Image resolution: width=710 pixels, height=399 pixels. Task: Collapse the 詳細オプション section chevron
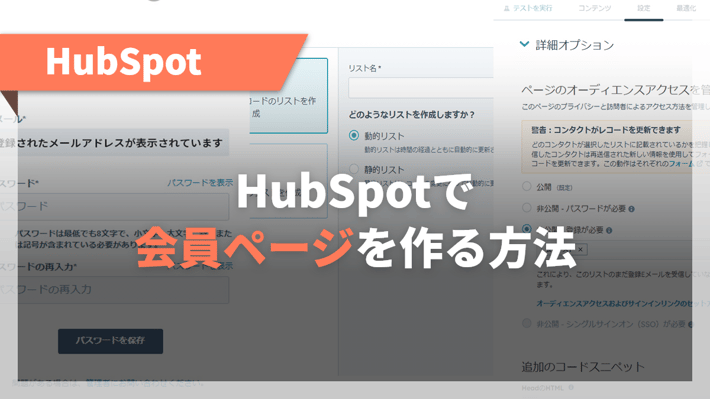coord(524,44)
